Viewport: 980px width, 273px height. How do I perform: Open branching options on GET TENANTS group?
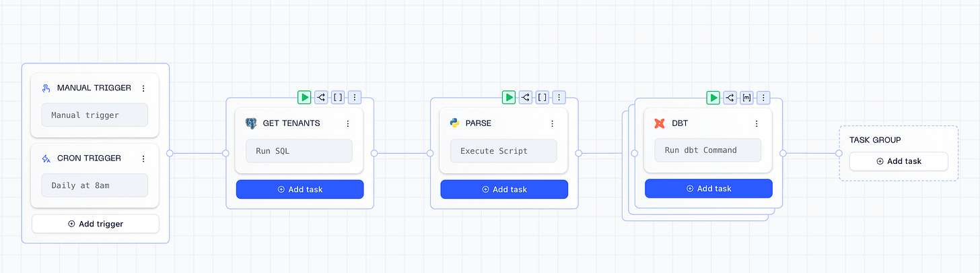click(x=321, y=97)
